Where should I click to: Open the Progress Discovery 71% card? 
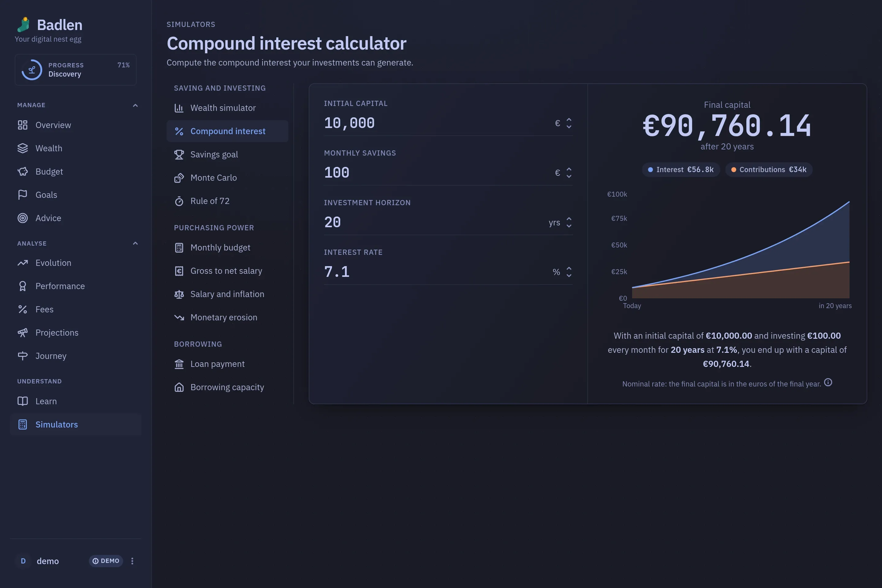[x=75, y=70]
